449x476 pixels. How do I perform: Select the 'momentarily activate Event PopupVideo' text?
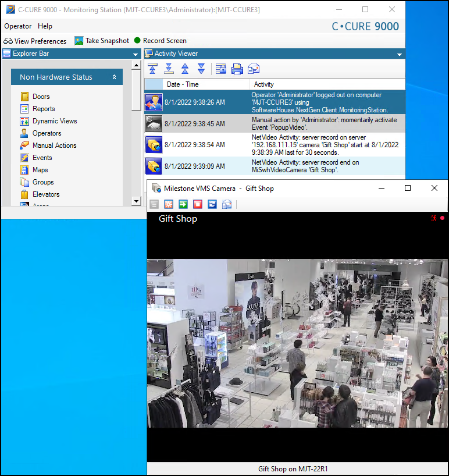pos(324,123)
